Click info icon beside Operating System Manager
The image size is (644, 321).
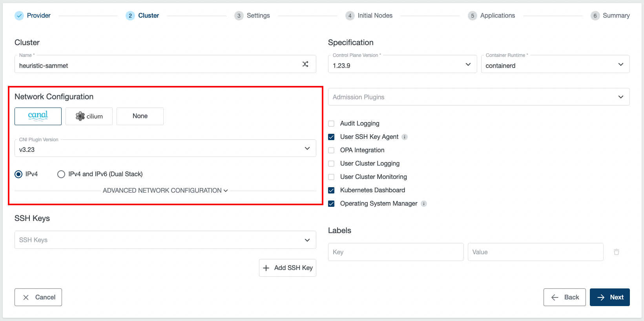click(x=424, y=204)
